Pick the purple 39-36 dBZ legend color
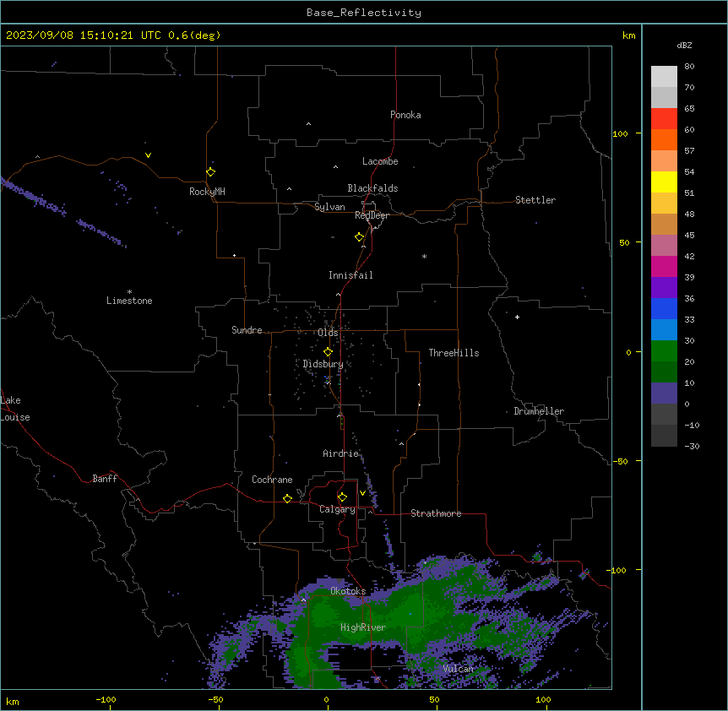The height and width of the screenshot is (711, 728). coord(664,288)
